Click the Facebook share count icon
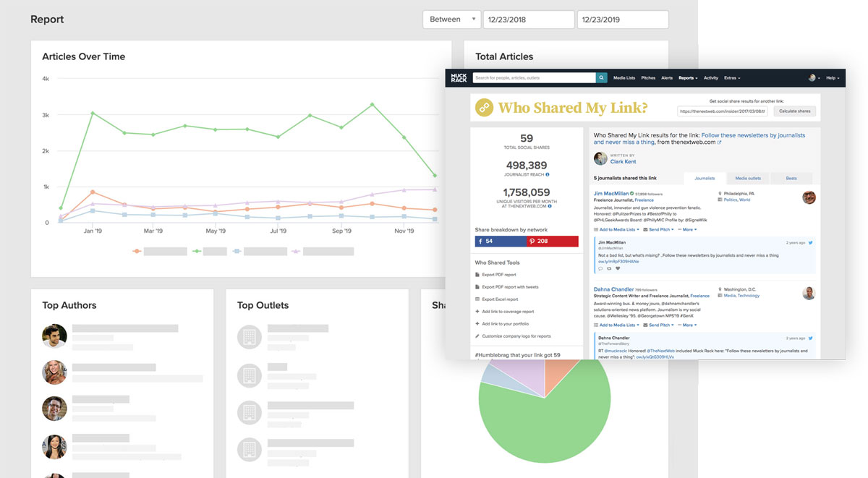The image size is (868, 478). [479, 241]
